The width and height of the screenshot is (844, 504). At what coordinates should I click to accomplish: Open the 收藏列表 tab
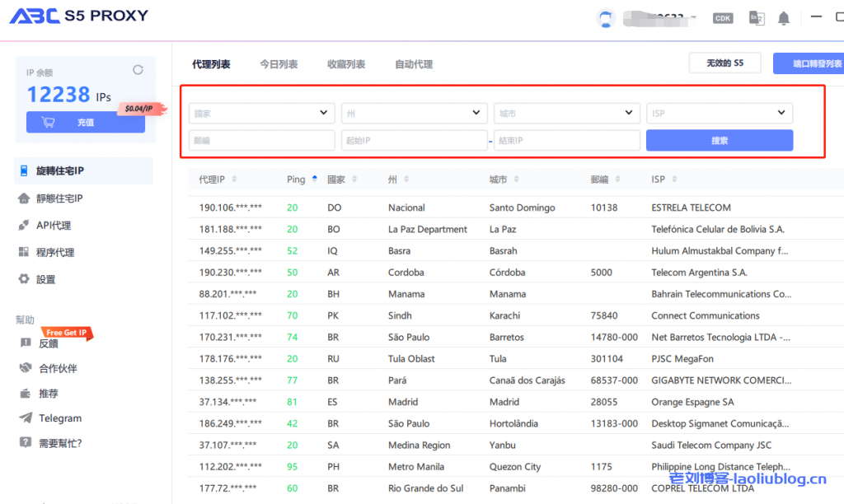coord(345,63)
